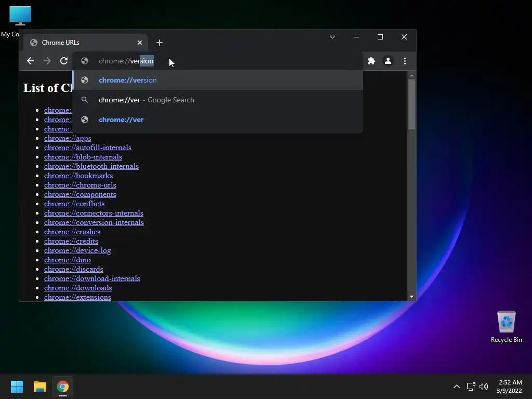Screen dimensions: 532x399
Task: Open the clock showing 2:52 AM
Action: 509,387
